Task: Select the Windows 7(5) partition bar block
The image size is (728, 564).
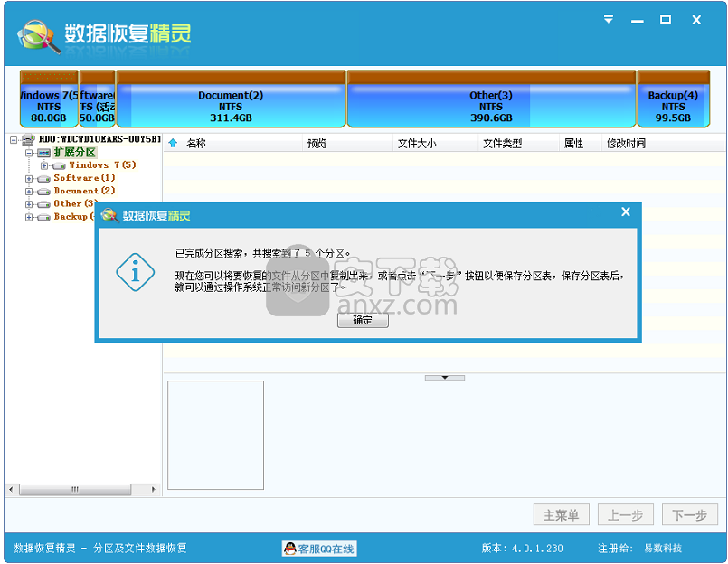Action: click(49, 99)
